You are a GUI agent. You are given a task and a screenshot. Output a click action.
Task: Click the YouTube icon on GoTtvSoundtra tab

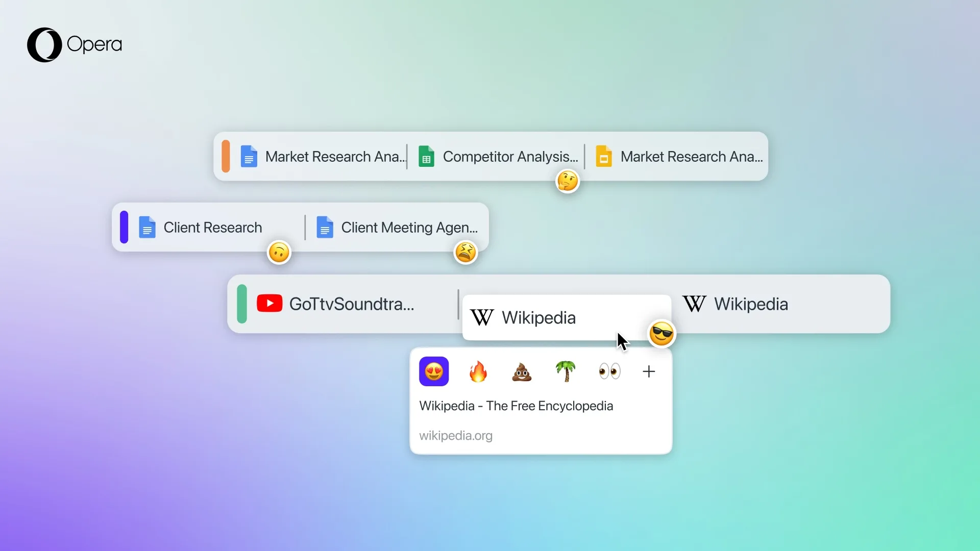click(269, 304)
